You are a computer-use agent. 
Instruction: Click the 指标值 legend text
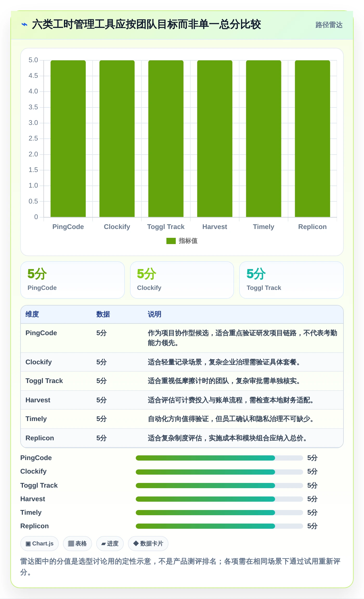188,241
